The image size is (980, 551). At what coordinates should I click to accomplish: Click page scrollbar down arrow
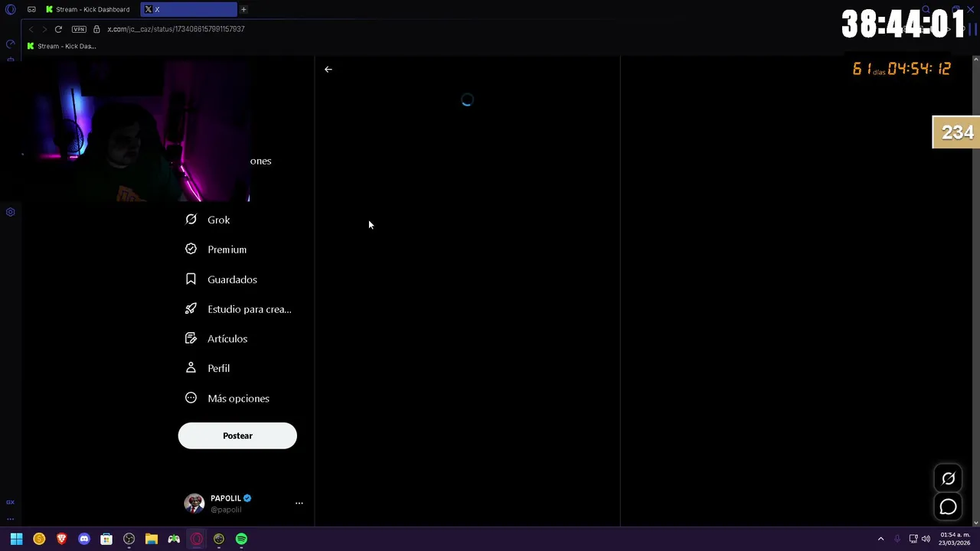click(975, 523)
